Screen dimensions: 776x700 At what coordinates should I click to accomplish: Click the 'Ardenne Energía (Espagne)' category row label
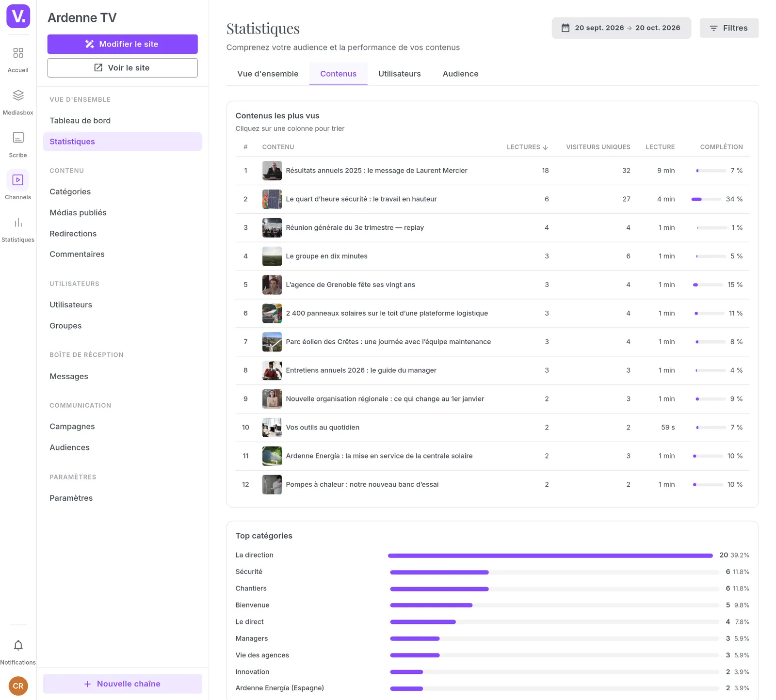pos(280,688)
